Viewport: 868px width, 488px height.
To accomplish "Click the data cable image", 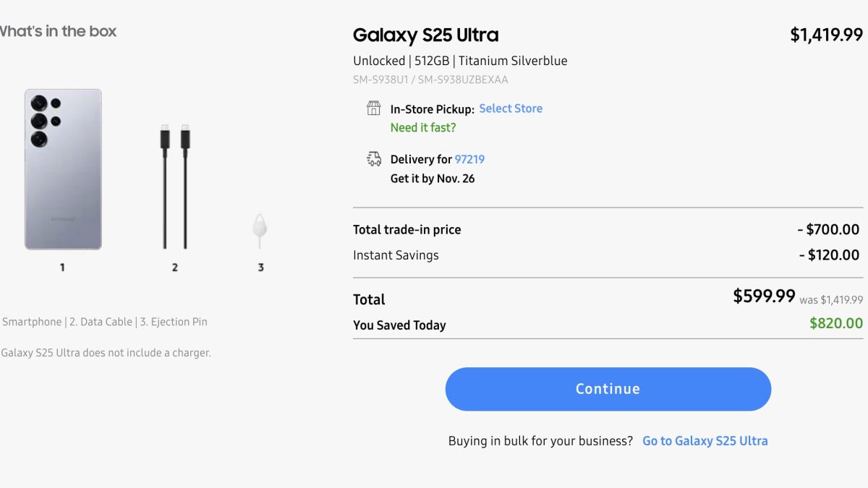I will (x=175, y=187).
